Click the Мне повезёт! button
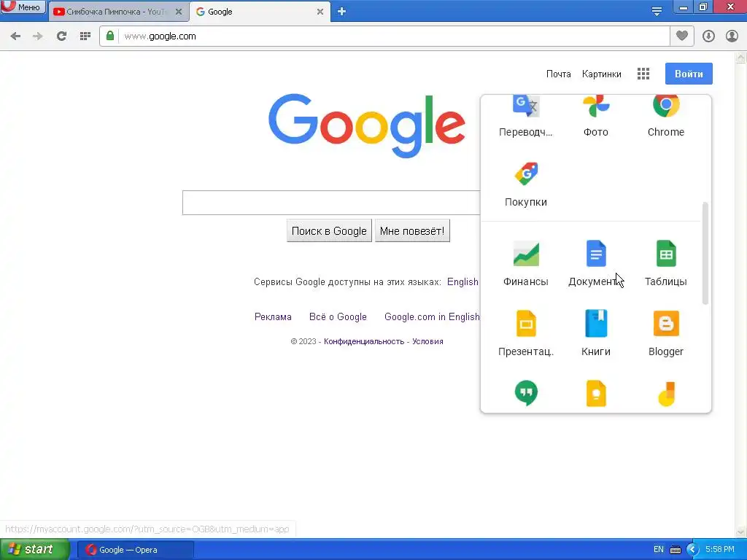The width and height of the screenshot is (747, 560). (x=412, y=231)
